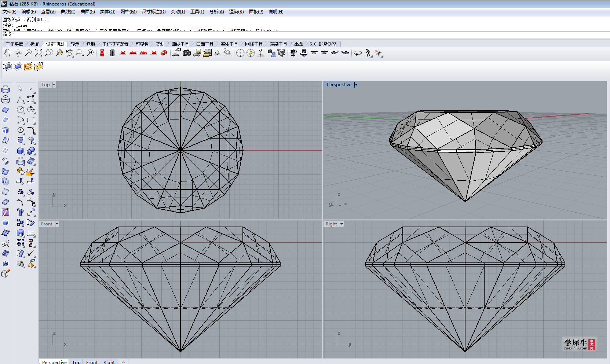Click the sphere-with-curves red icon in left column
Image resolution: width=610 pixels, height=364 pixels.
point(6,212)
